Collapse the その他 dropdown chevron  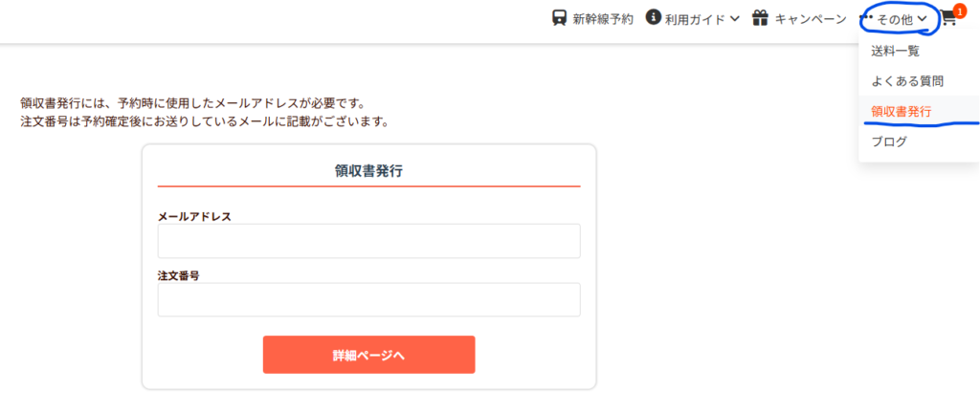tap(922, 20)
